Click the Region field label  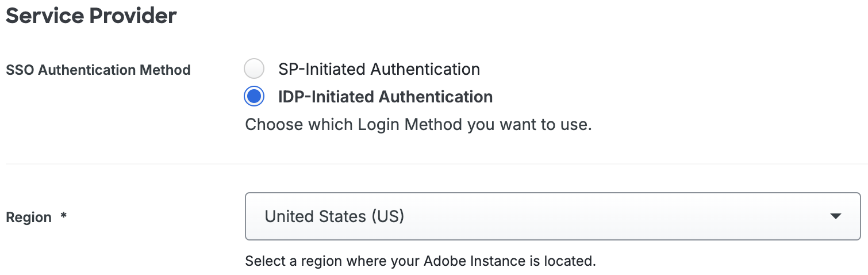tap(29, 217)
